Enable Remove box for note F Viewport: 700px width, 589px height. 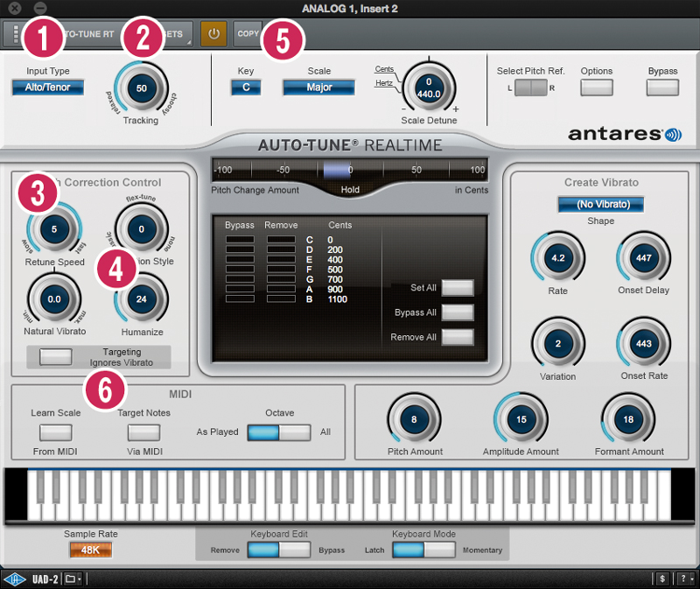[281, 269]
